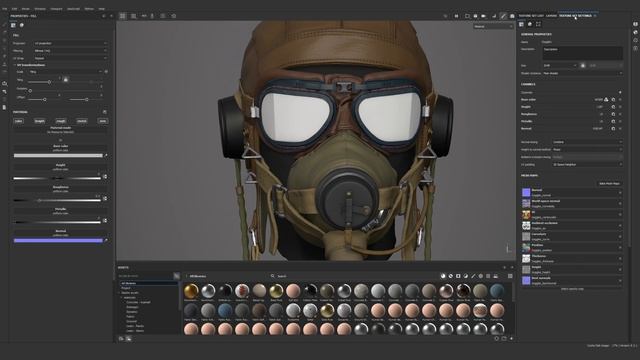Remove the Roughness channel

click(620, 114)
